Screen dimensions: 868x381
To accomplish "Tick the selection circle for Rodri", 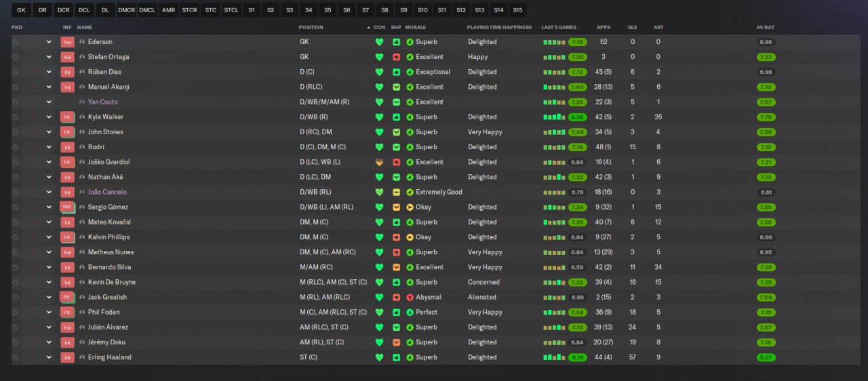I will tap(16, 147).
